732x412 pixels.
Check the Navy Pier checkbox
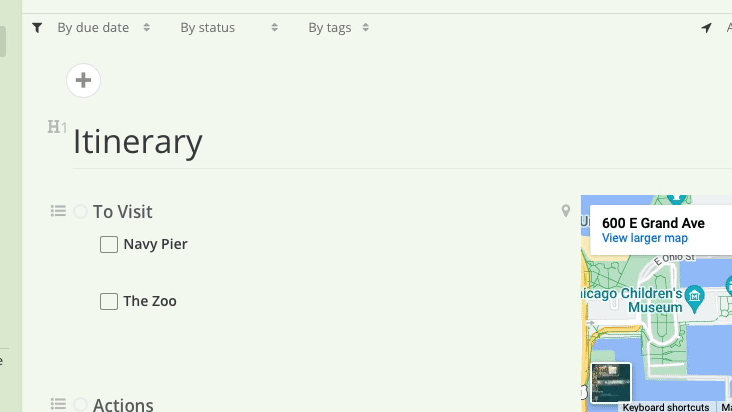click(109, 244)
